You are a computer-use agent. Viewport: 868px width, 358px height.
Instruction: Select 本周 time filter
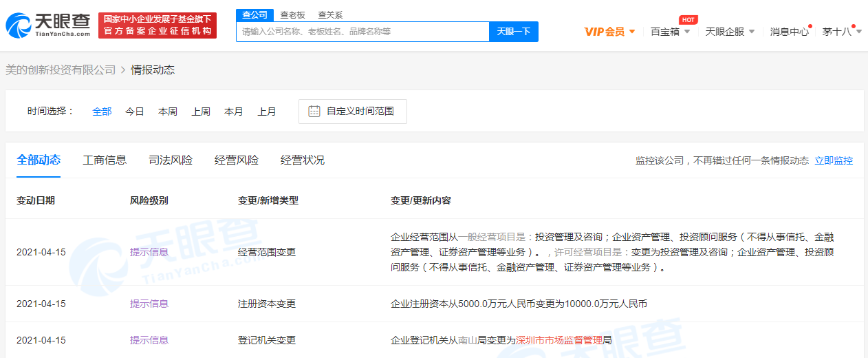(x=168, y=111)
